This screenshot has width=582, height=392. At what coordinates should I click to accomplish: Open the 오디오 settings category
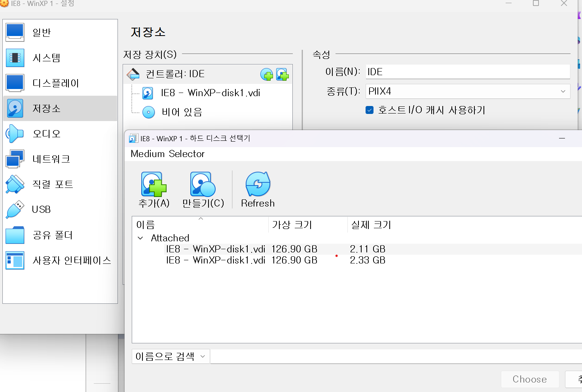tap(60, 134)
